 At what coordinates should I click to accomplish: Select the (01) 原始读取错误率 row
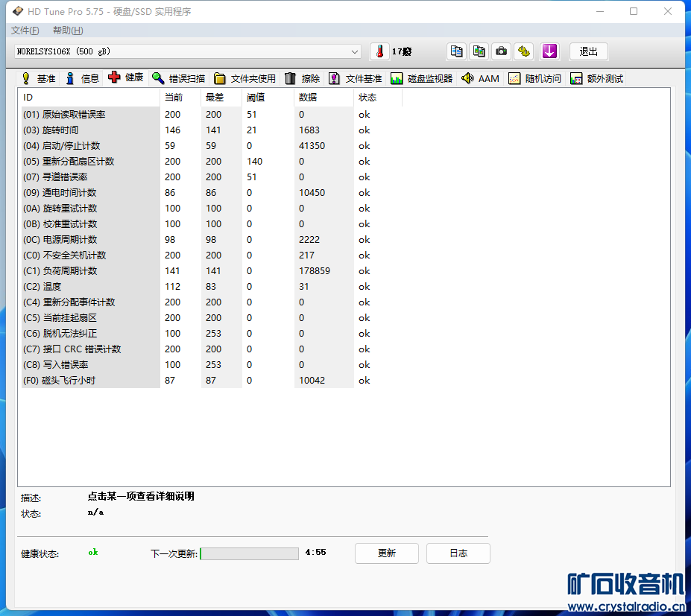(x=212, y=115)
